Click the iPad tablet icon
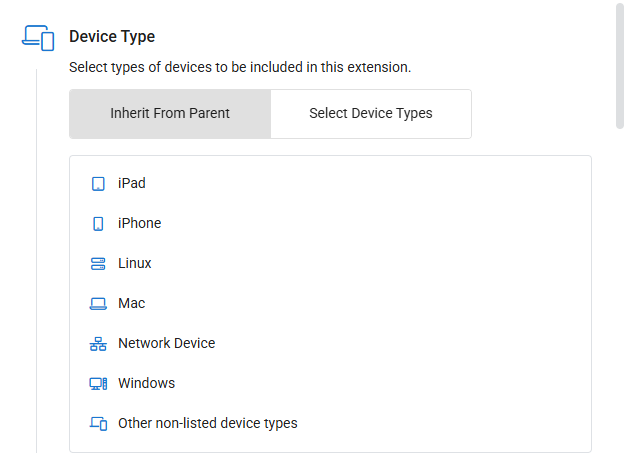The height and width of the screenshot is (461, 628). (x=98, y=184)
